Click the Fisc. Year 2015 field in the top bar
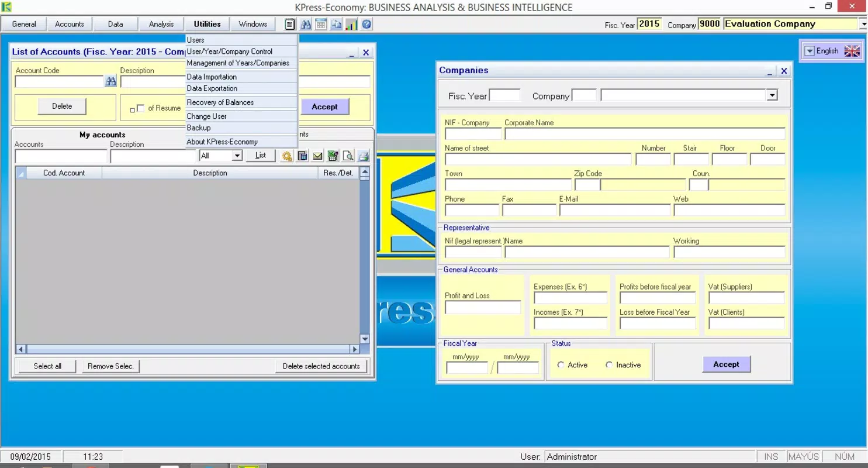This screenshot has height=468, width=868. [x=649, y=24]
